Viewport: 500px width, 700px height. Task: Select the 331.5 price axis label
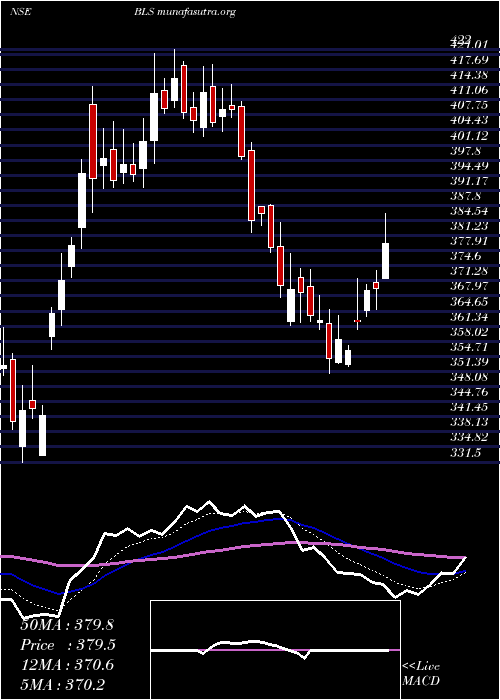[466, 453]
